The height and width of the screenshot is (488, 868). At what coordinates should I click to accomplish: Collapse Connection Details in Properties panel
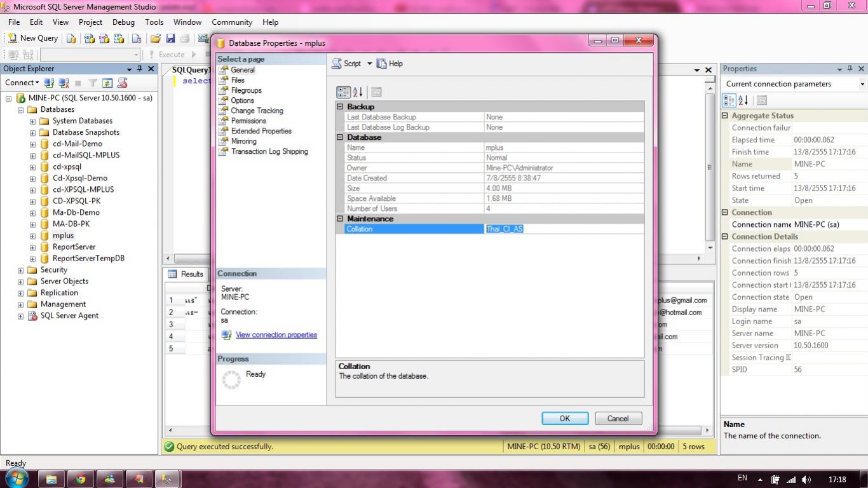[x=725, y=236]
